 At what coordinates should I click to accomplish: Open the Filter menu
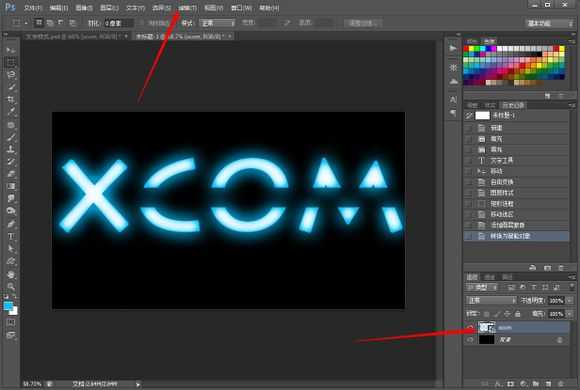pos(187,8)
